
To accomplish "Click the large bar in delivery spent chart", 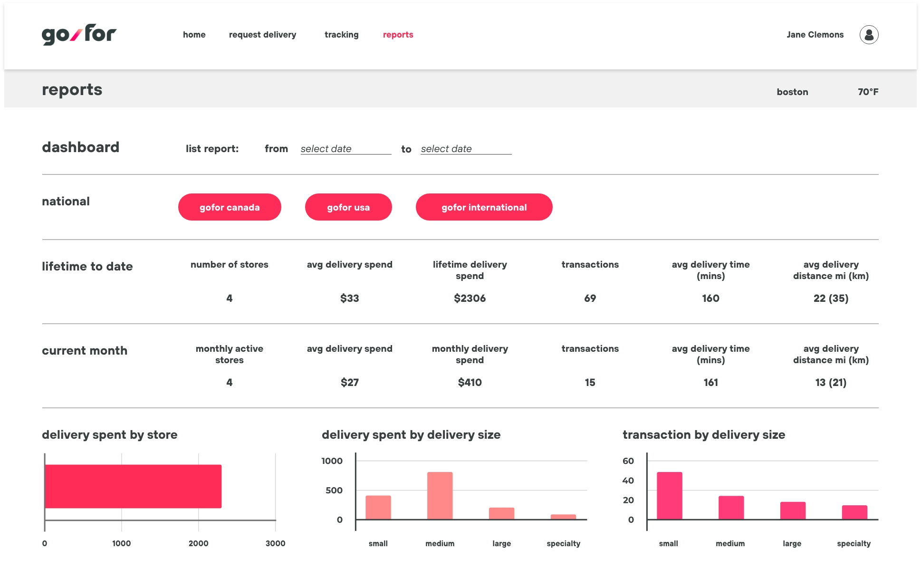I will 501,513.
